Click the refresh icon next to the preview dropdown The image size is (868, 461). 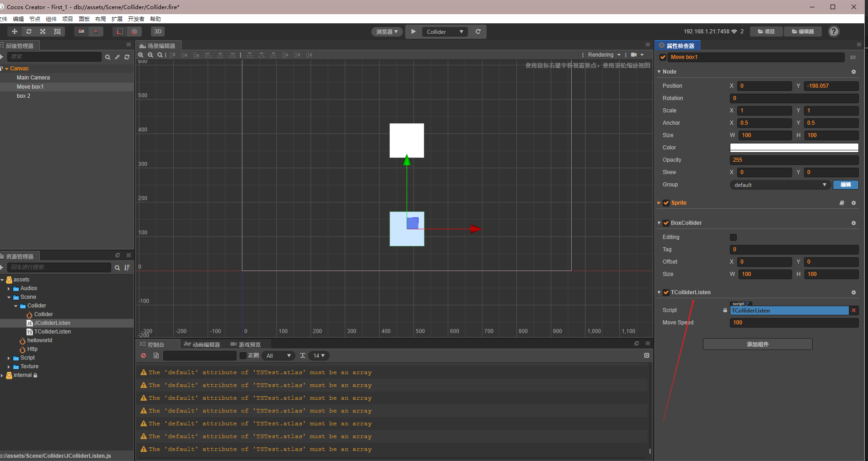[477, 31]
